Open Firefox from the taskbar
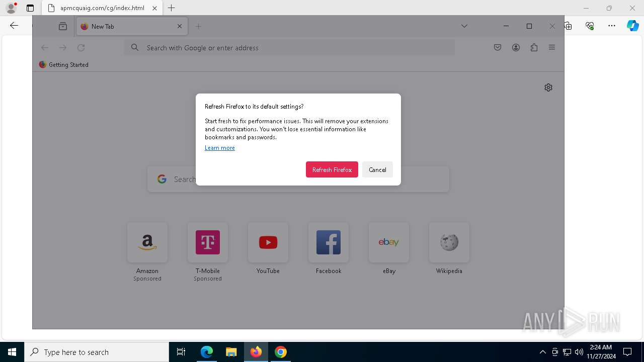The height and width of the screenshot is (362, 644). click(x=256, y=352)
